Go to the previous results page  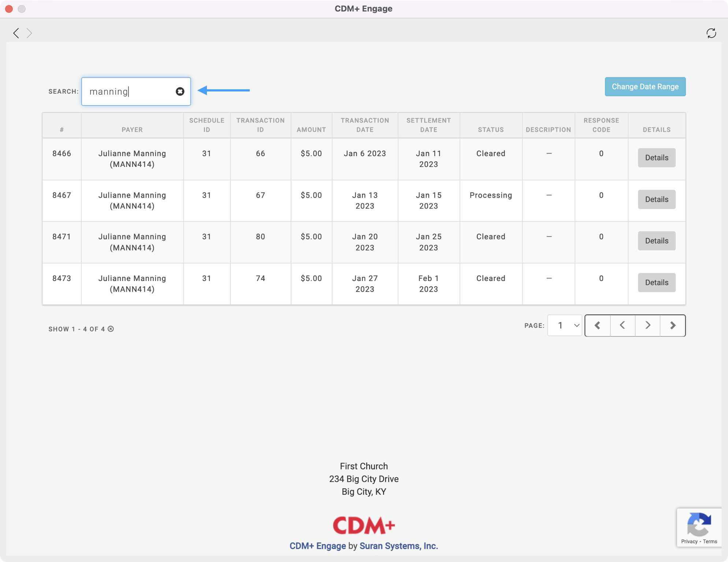click(x=622, y=325)
